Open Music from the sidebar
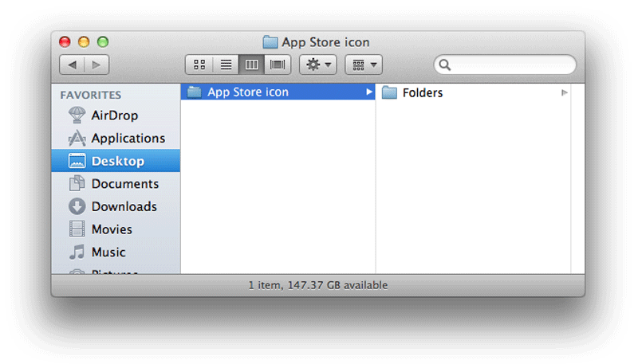Viewport: 638px width, 364px height. tap(108, 252)
